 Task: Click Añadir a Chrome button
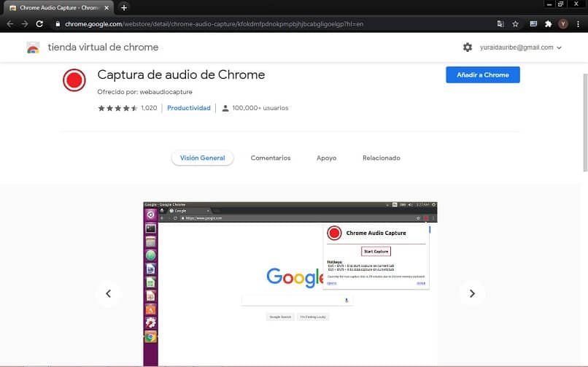click(483, 75)
